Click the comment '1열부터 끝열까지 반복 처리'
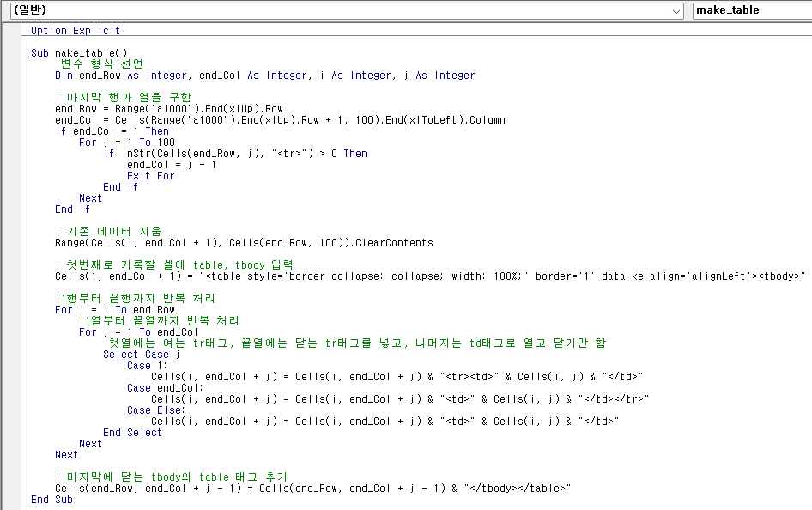This screenshot has height=510, width=812. tap(159, 320)
